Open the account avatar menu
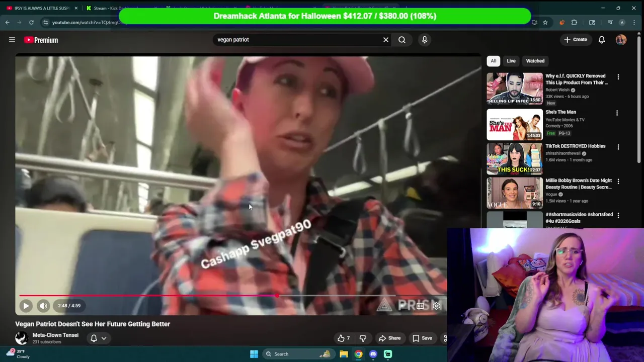 pyautogui.click(x=621, y=40)
